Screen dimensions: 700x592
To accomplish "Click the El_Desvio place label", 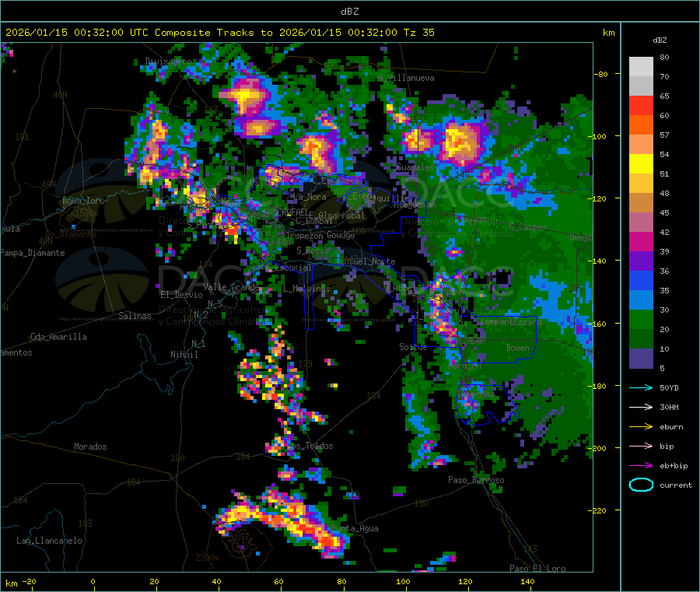I will pyautogui.click(x=181, y=295).
